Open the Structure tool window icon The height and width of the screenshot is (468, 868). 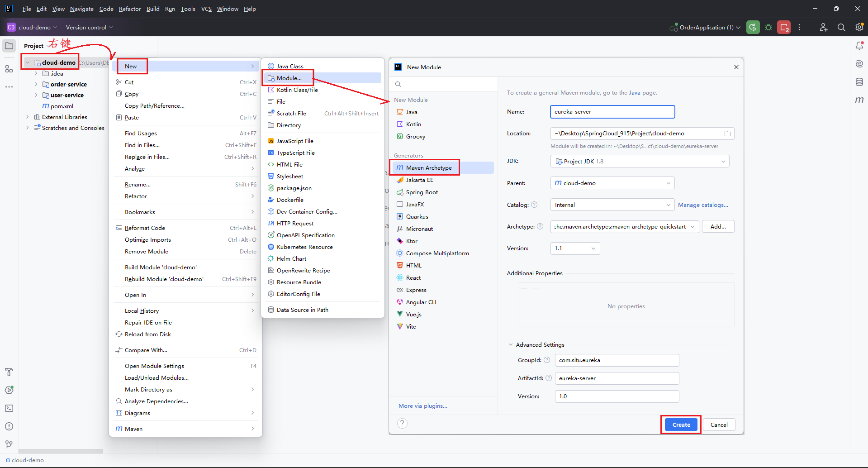(x=9, y=69)
